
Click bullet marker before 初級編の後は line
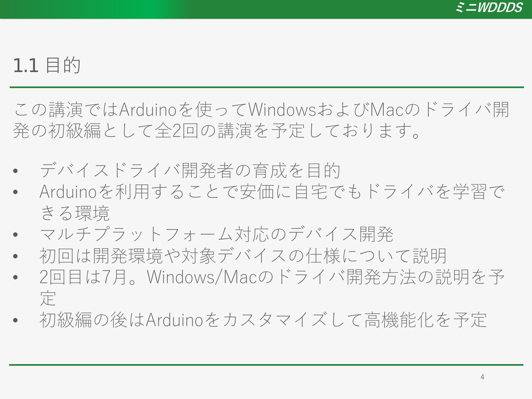click(16, 320)
